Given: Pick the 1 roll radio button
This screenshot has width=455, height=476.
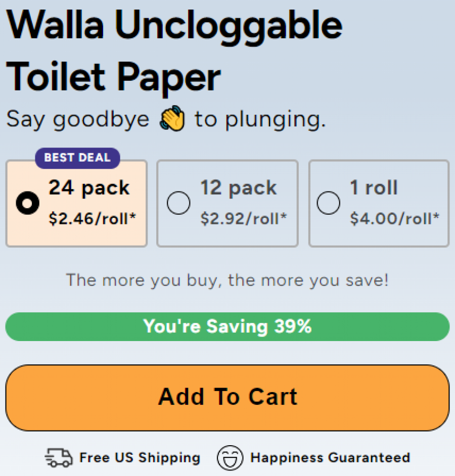Looking at the screenshot, I should tap(328, 204).
